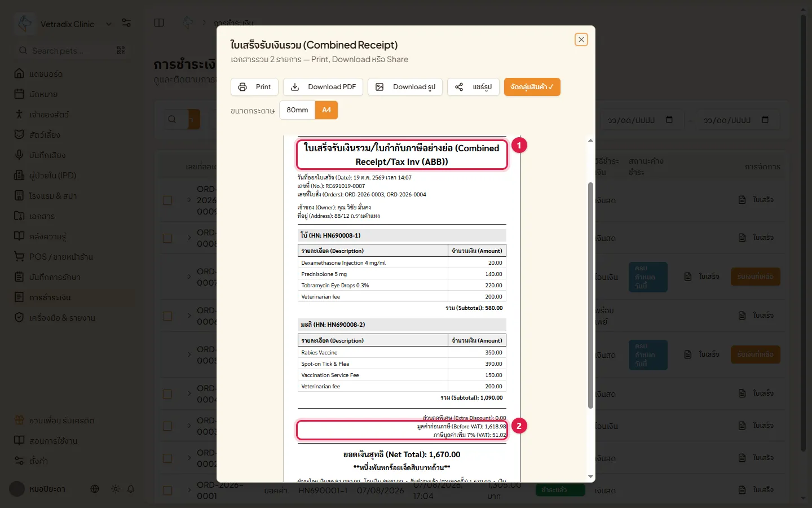Click the POS shopping cart icon

[19, 256]
